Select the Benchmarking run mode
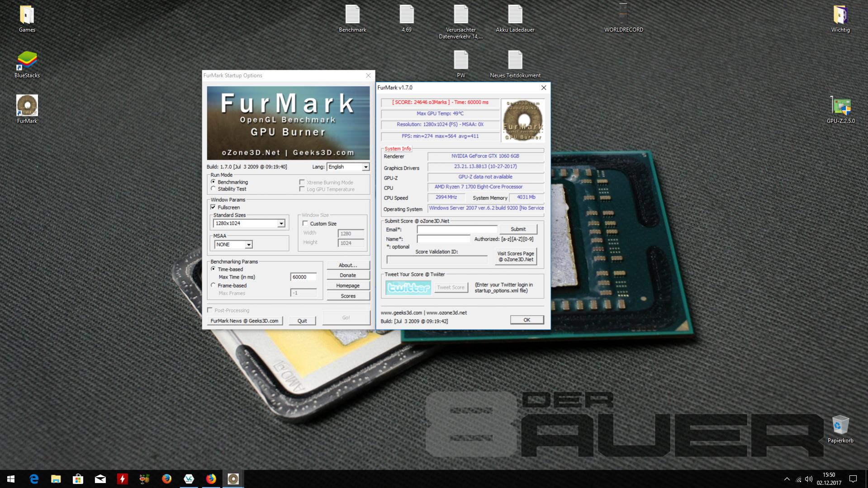The width and height of the screenshot is (868, 488). coord(213,182)
